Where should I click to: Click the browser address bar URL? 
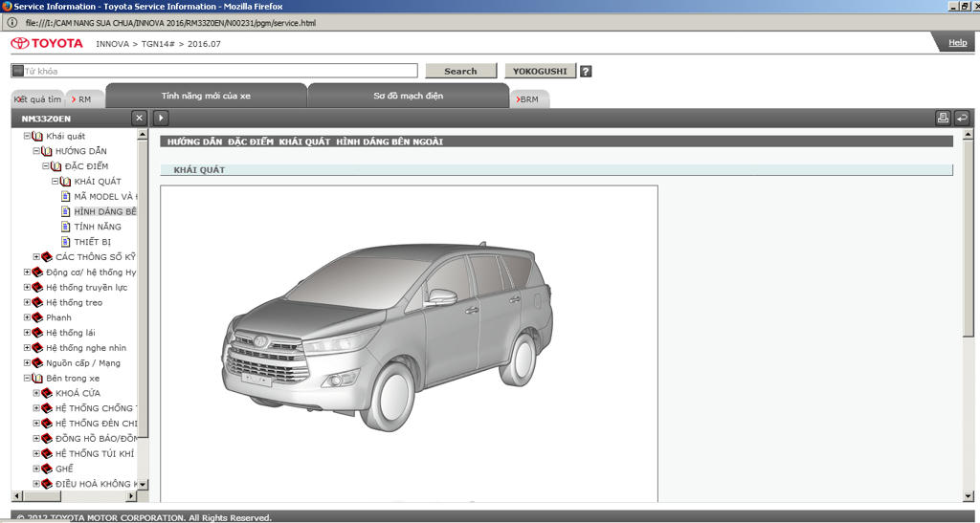point(170,23)
